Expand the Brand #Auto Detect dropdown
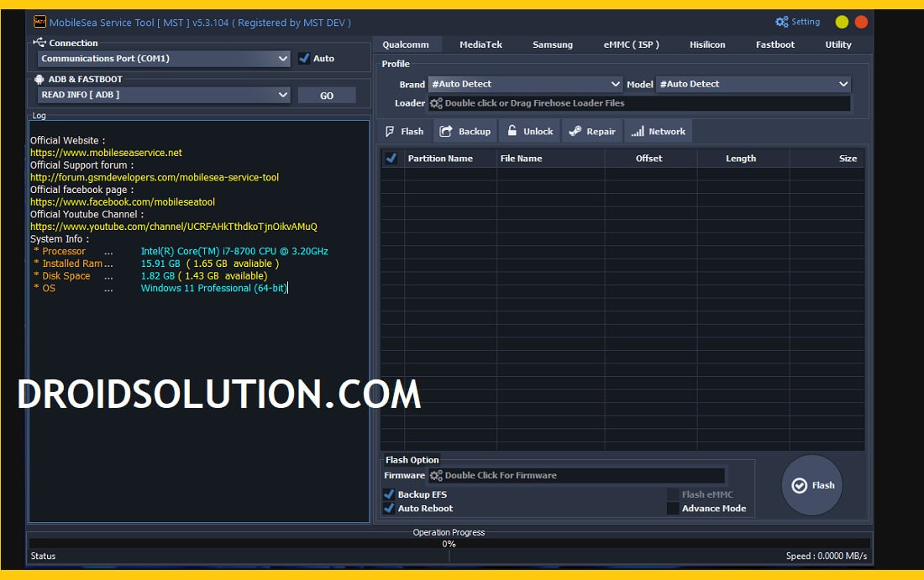Viewport: 924px width, 580px height. point(525,84)
